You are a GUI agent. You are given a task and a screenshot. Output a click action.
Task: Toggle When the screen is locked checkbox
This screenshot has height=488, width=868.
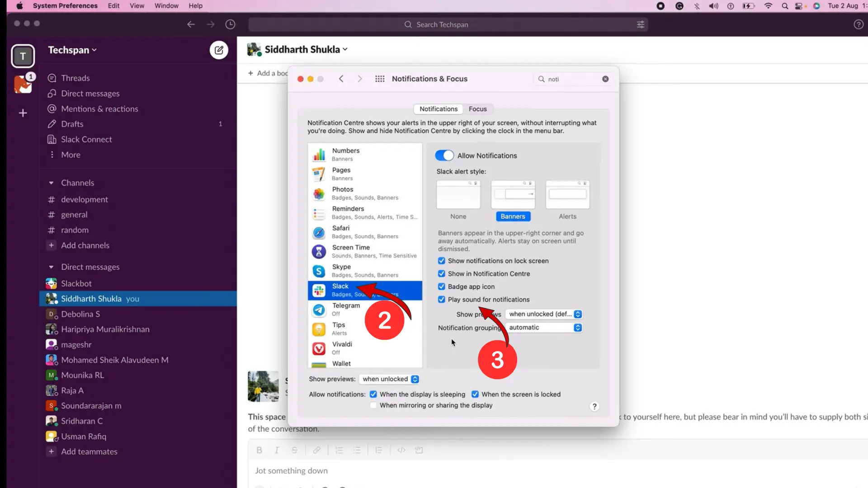[475, 394]
